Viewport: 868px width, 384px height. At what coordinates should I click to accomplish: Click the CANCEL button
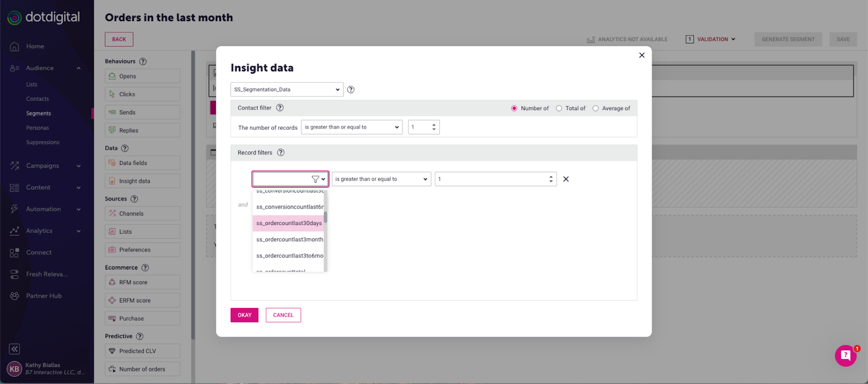pos(283,315)
